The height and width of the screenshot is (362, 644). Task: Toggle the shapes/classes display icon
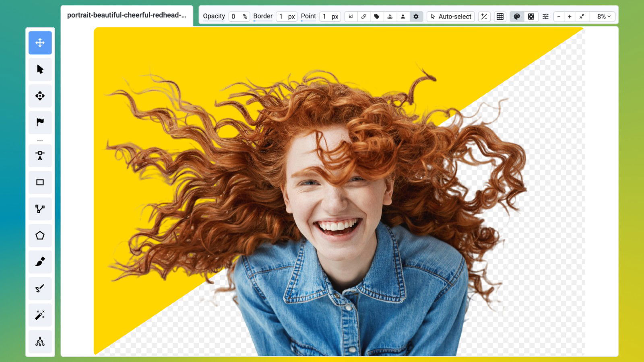(390, 16)
